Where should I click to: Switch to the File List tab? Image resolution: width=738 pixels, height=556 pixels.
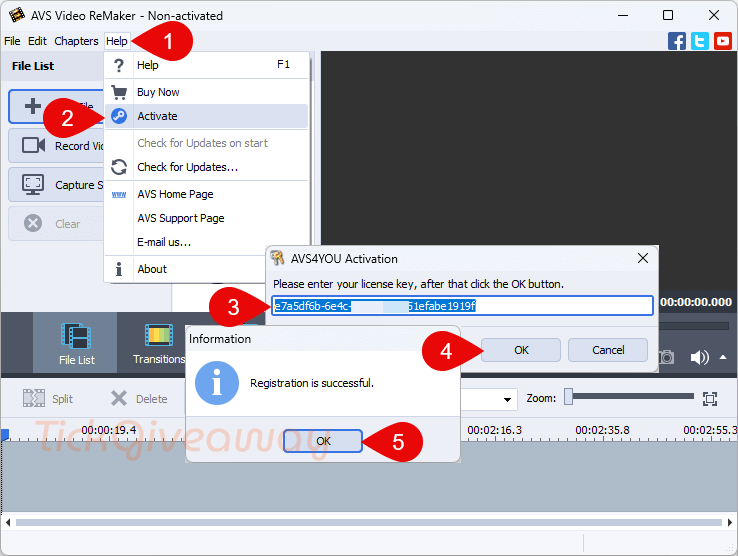click(x=75, y=344)
